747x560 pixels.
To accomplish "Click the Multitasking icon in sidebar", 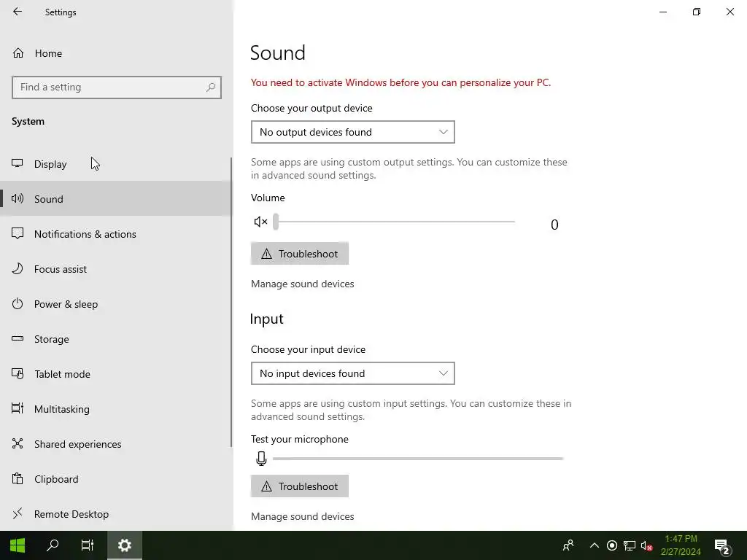I will click(x=18, y=408).
